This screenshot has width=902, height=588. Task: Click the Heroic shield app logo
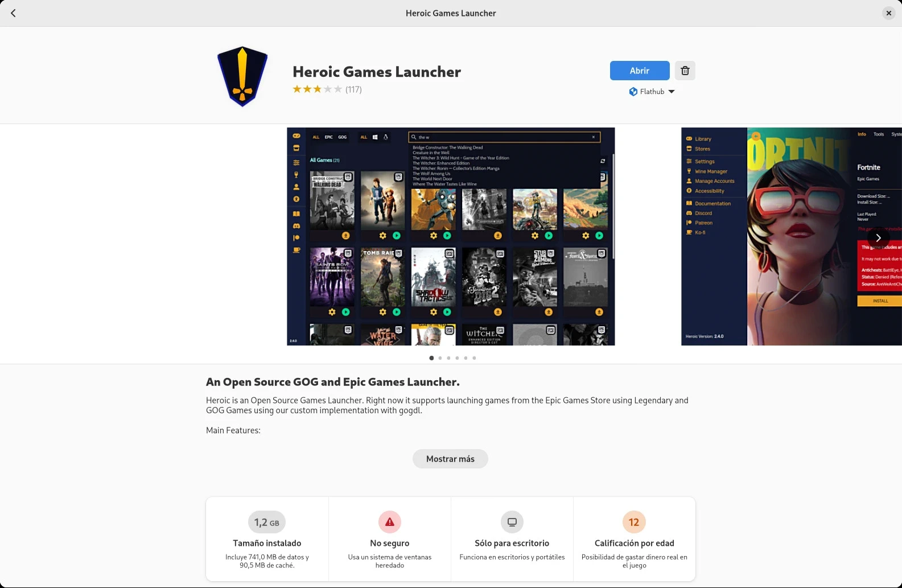[242, 76]
